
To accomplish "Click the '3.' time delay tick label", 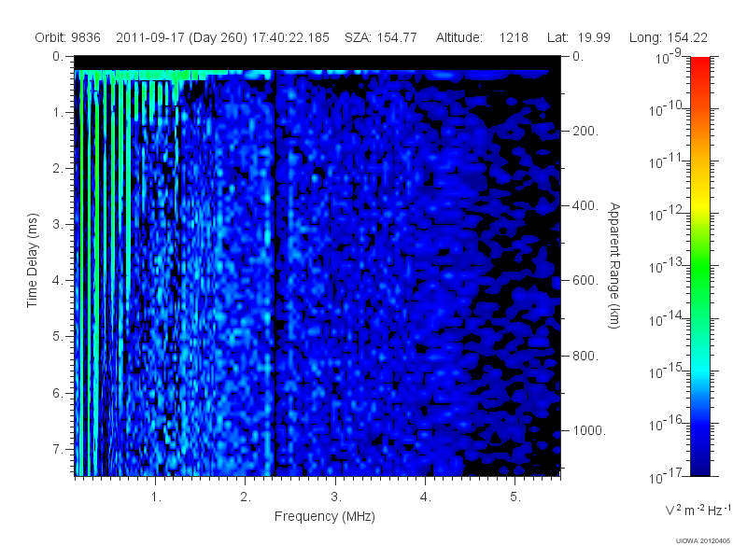I will [x=58, y=224].
